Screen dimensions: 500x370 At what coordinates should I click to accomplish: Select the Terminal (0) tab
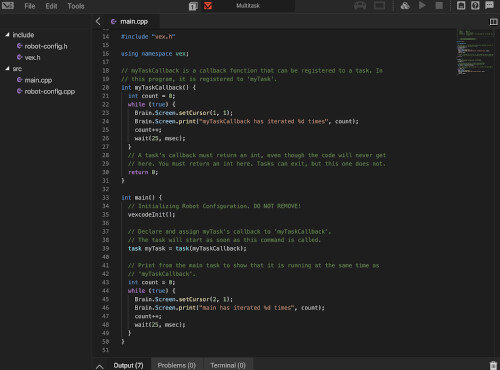click(x=228, y=365)
